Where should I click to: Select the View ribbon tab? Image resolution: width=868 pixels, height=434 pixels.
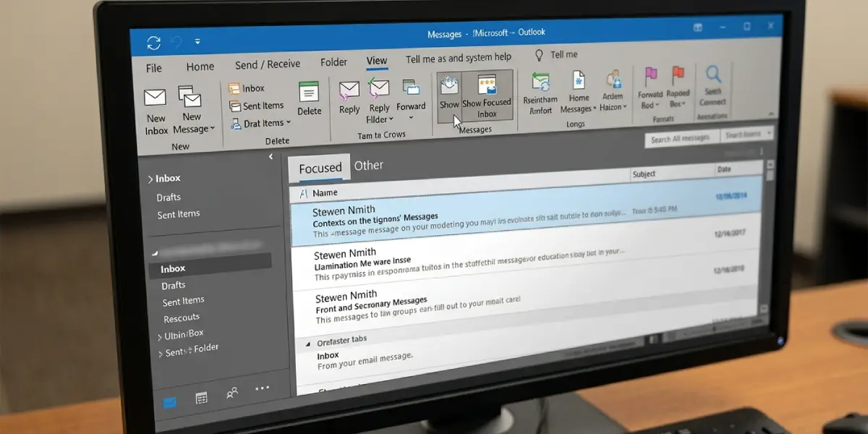377,61
